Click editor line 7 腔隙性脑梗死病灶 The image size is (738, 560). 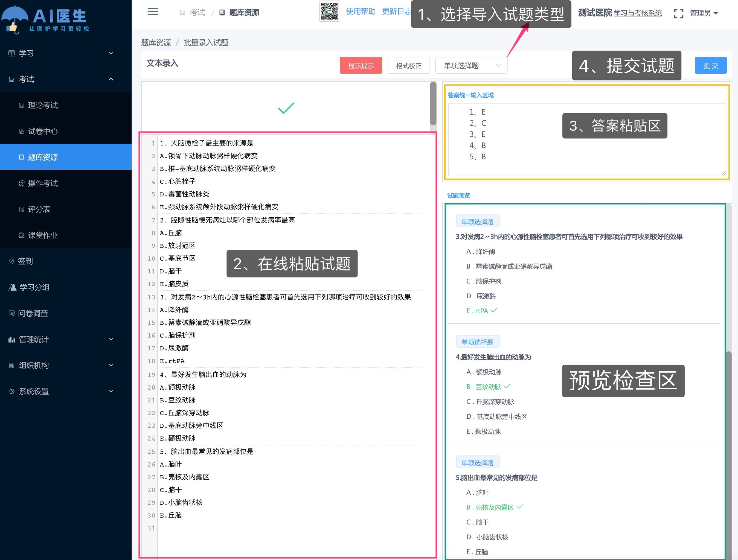pos(227,220)
